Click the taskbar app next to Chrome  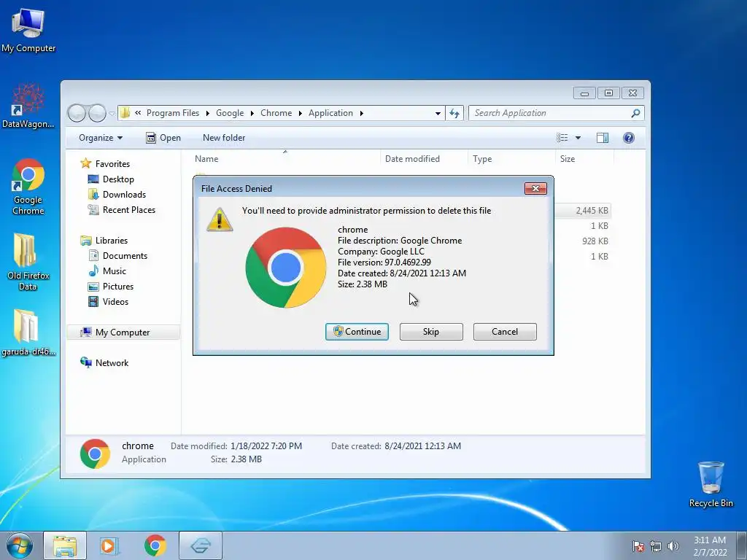(201, 545)
